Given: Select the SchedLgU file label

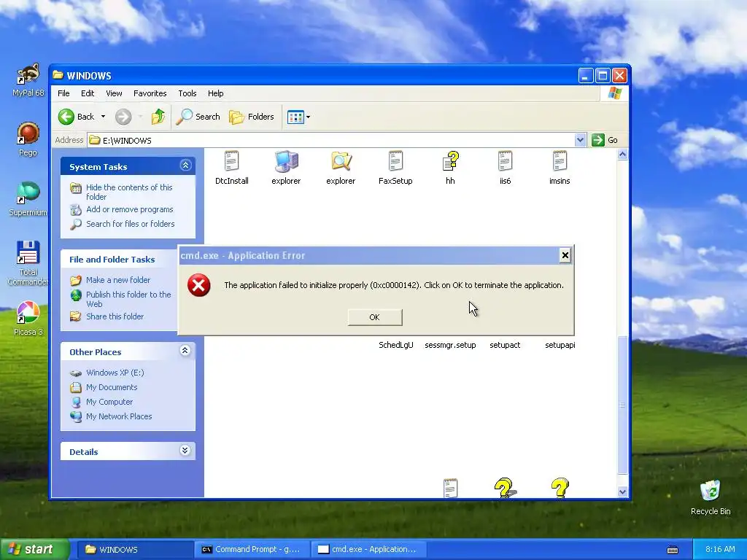Looking at the screenshot, I should tap(396, 345).
